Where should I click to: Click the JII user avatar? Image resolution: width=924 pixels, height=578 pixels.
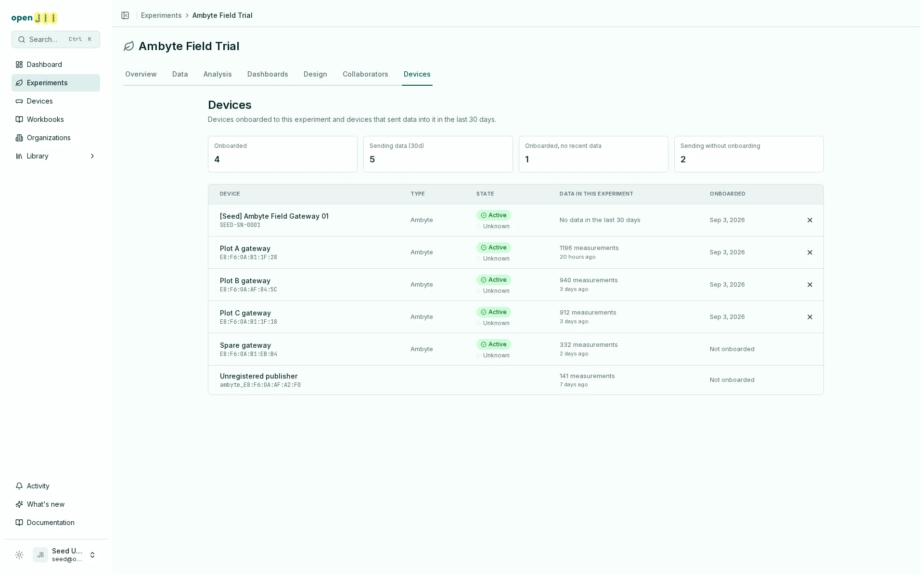(40, 555)
